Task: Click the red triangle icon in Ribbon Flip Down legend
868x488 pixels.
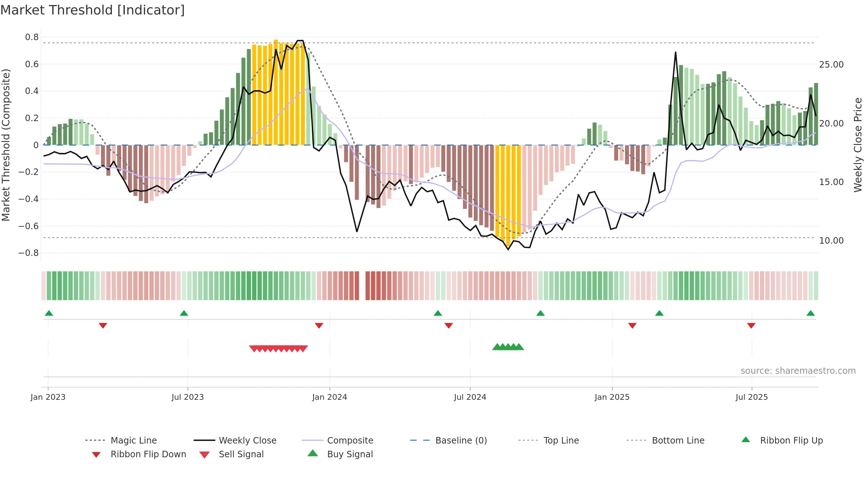Action: click(96, 455)
